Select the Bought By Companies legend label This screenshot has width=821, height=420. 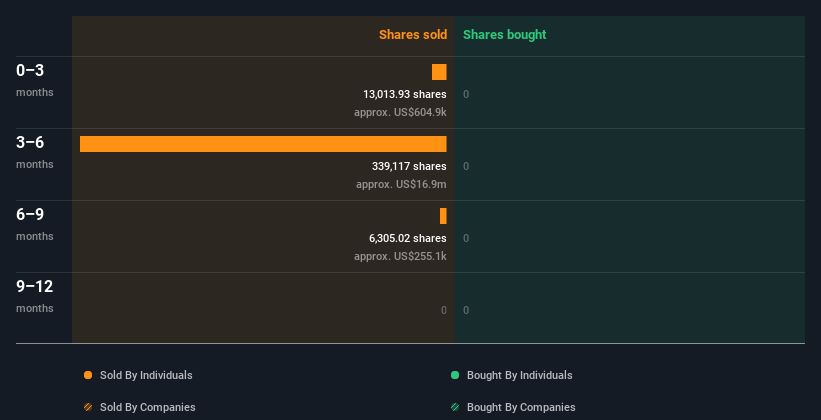521,407
